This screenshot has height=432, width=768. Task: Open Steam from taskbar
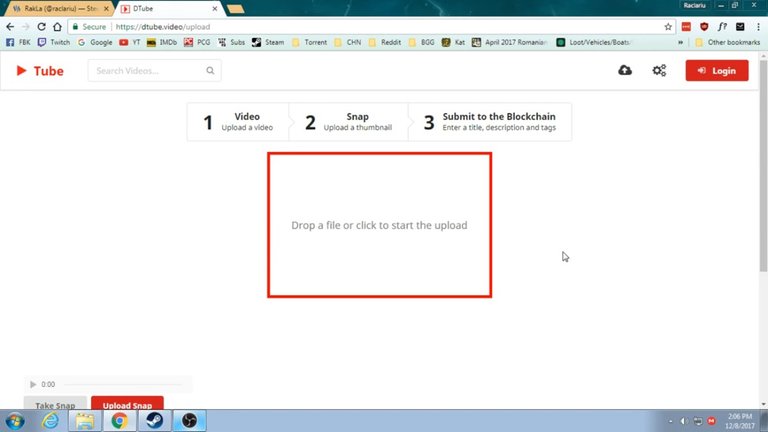click(x=154, y=421)
